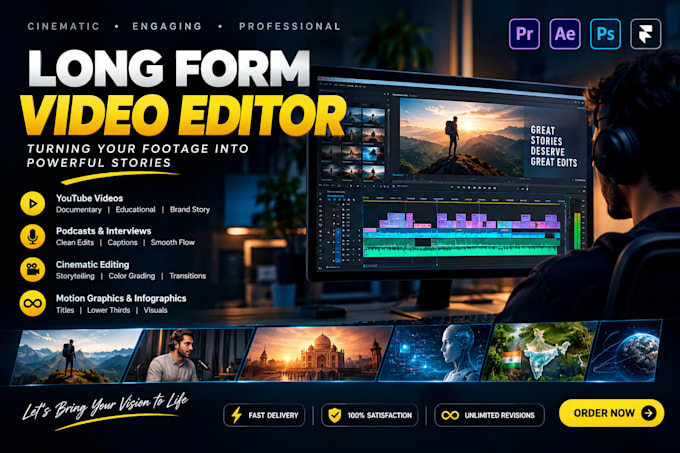Click the "ENGAGING" tagline word
680x453 pixels.
point(167,26)
